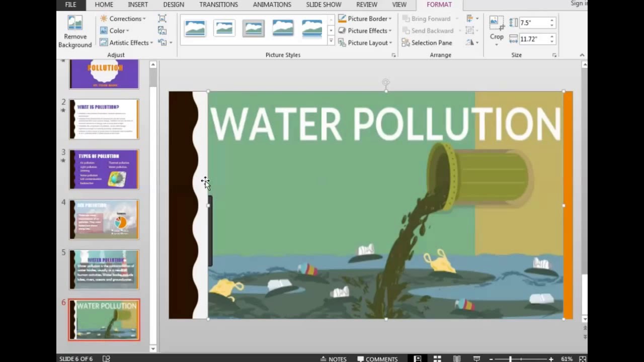The image size is (644, 362).
Task: Switch to the DESIGN tab
Action: 174,5
